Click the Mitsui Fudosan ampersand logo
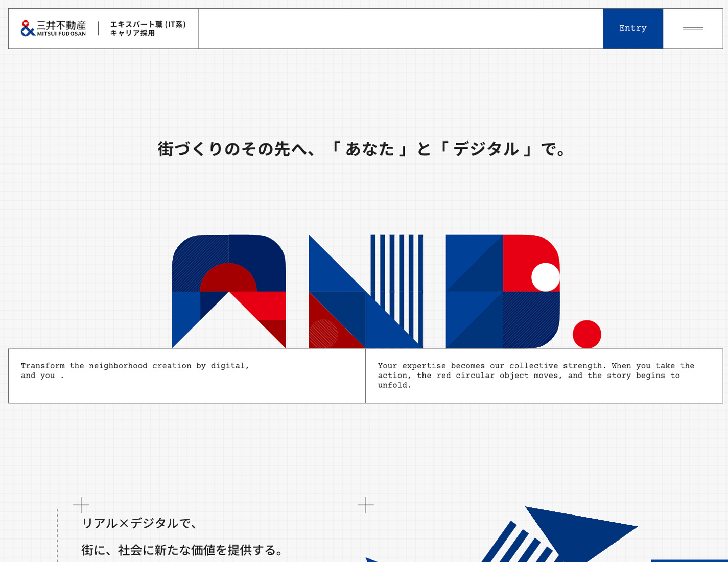This screenshot has height=562, width=728. point(28,28)
